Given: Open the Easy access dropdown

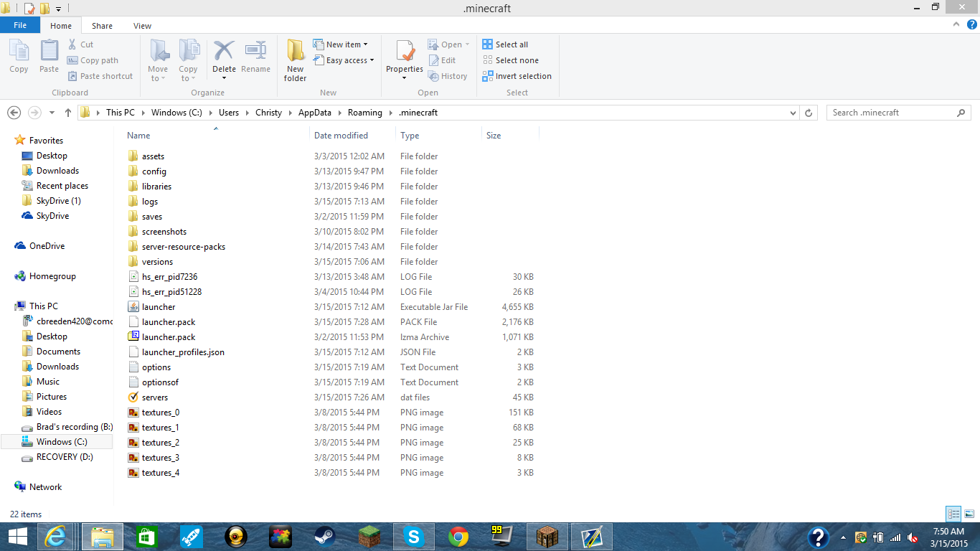Looking at the screenshot, I should point(344,60).
